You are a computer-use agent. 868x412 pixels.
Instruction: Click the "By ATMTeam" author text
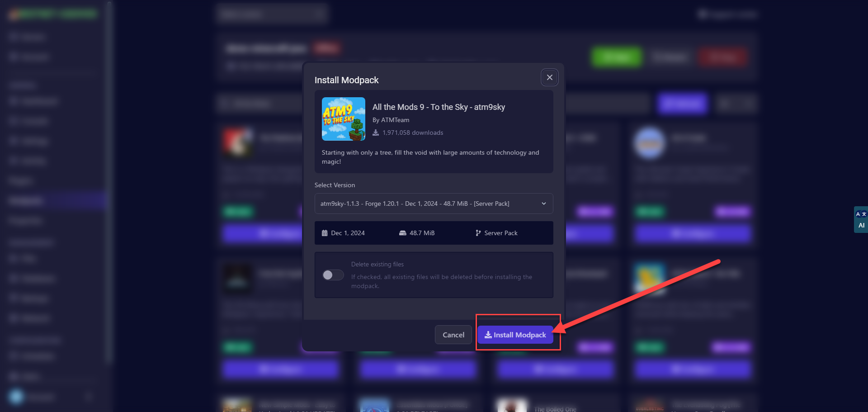coord(391,120)
